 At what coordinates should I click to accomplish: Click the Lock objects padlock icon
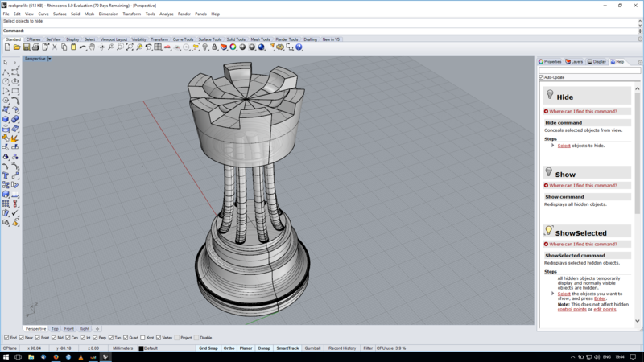click(214, 47)
